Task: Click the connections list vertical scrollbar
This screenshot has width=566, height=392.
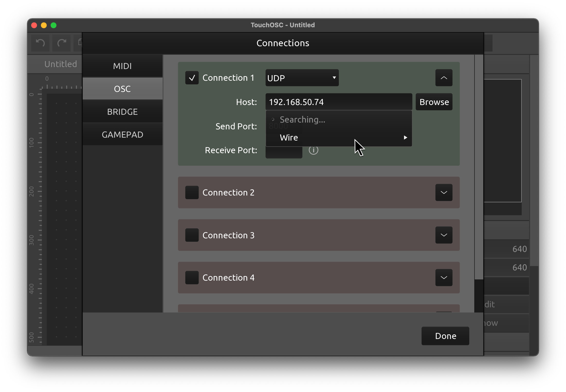Action: (479, 167)
